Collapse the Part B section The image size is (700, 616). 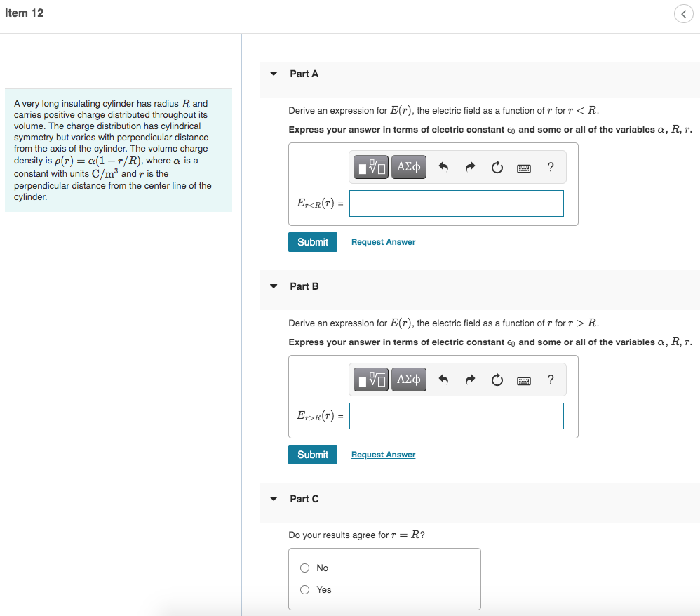274,286
